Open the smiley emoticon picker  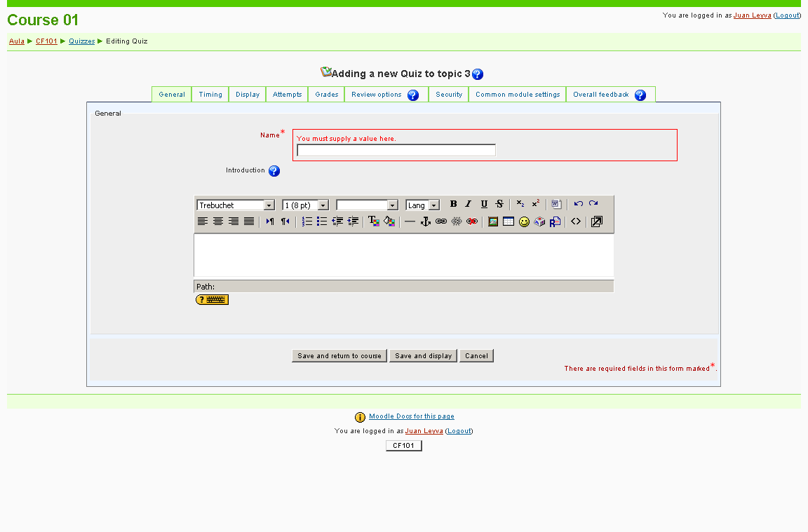[x=524, y=221]
